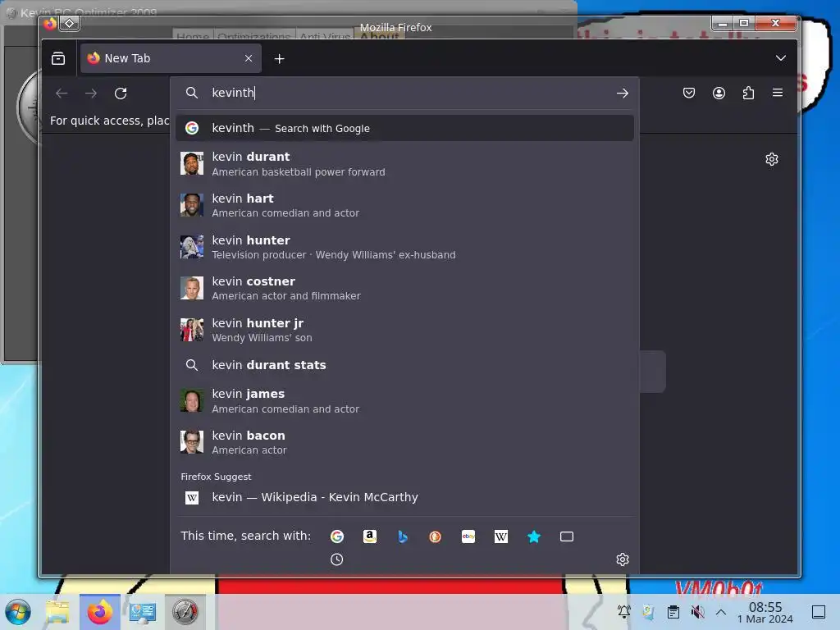Choose the kevin hunter jr suggestion
Screen dimensions: 840x630
click(404, 330)
